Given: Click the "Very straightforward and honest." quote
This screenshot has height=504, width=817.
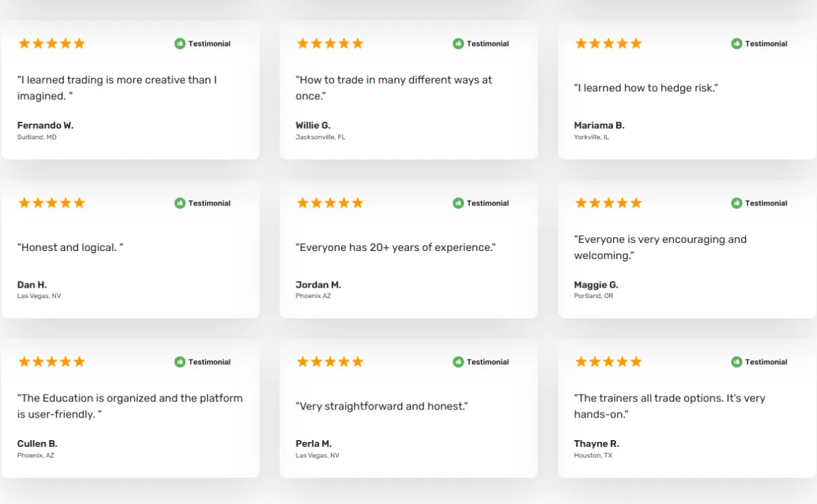Looking at the screenshot, I should click(x=382, y=406).
